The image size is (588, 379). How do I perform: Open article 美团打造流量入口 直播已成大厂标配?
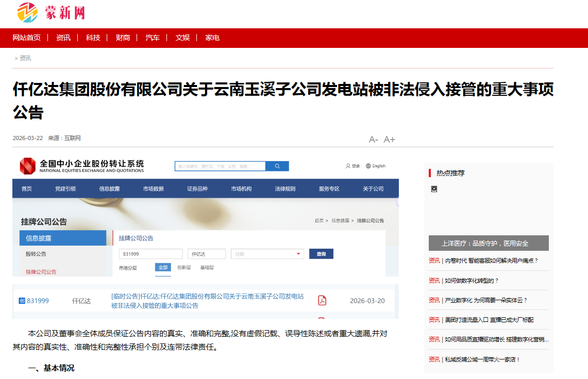(x=489, y=320)
